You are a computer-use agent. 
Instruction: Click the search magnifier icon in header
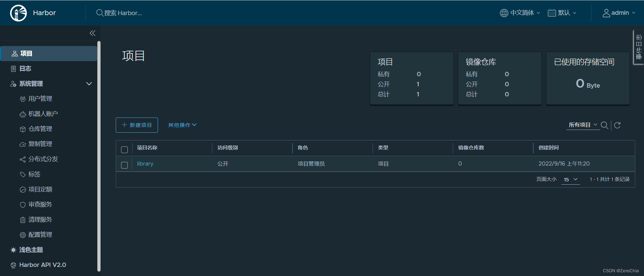(100, 13)
